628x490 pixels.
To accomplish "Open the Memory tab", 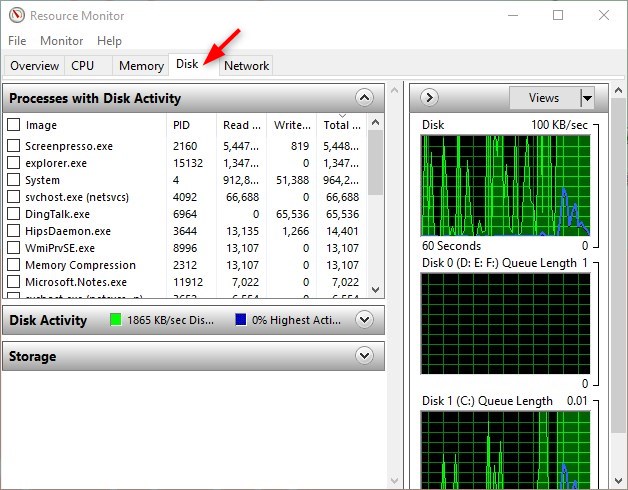I will (x=141, y=66).
